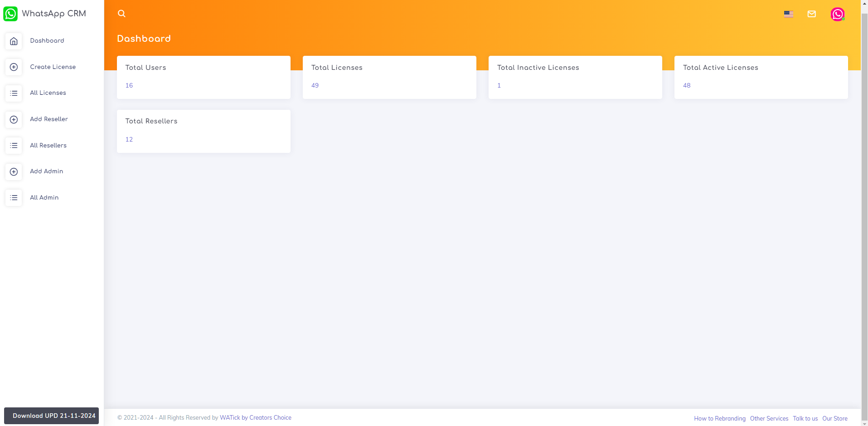
Task: Click the scrollbar up arrow
Action: 864,3
